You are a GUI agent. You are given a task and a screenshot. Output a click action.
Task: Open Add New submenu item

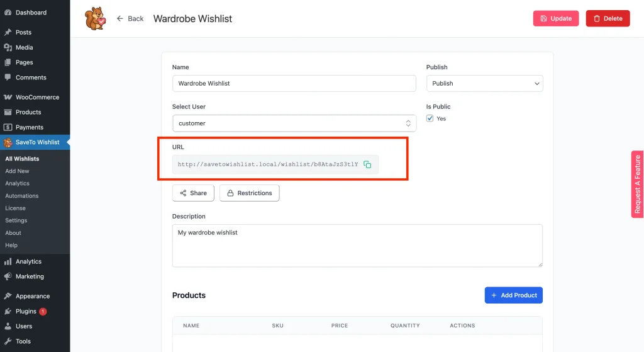(17, 171)
